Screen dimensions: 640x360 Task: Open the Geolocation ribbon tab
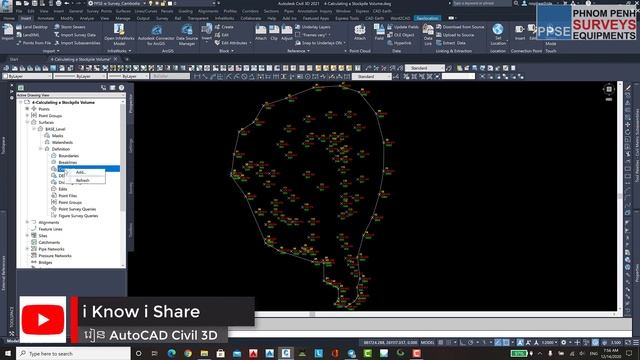427,18
